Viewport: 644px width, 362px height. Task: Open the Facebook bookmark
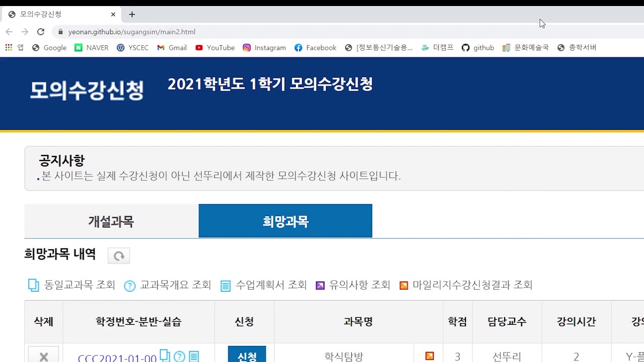(x=315, y=48)
